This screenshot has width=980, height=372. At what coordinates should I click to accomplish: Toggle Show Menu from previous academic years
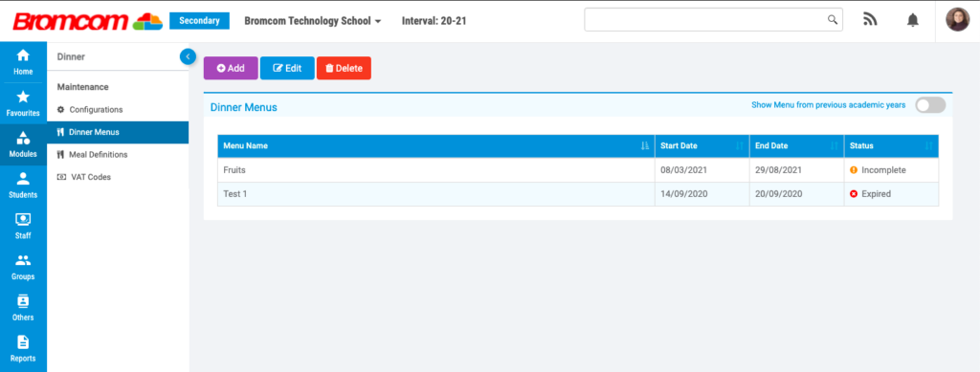(x=930, y=105)
